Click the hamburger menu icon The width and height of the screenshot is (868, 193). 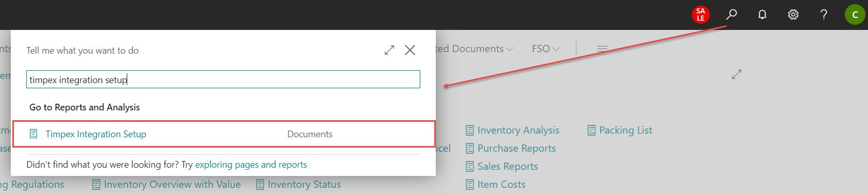point(602,49)
